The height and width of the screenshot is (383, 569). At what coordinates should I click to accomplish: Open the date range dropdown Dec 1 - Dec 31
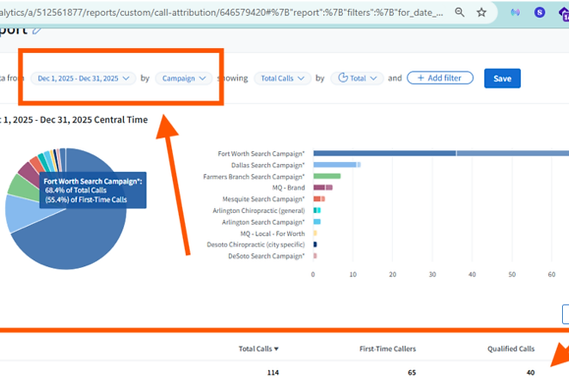point(83,78)
